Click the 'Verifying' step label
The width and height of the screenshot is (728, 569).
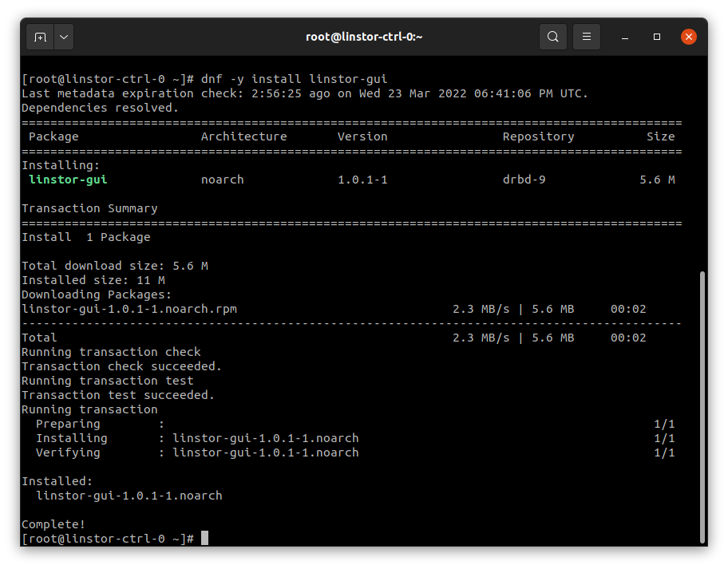(x=68, y=452)
